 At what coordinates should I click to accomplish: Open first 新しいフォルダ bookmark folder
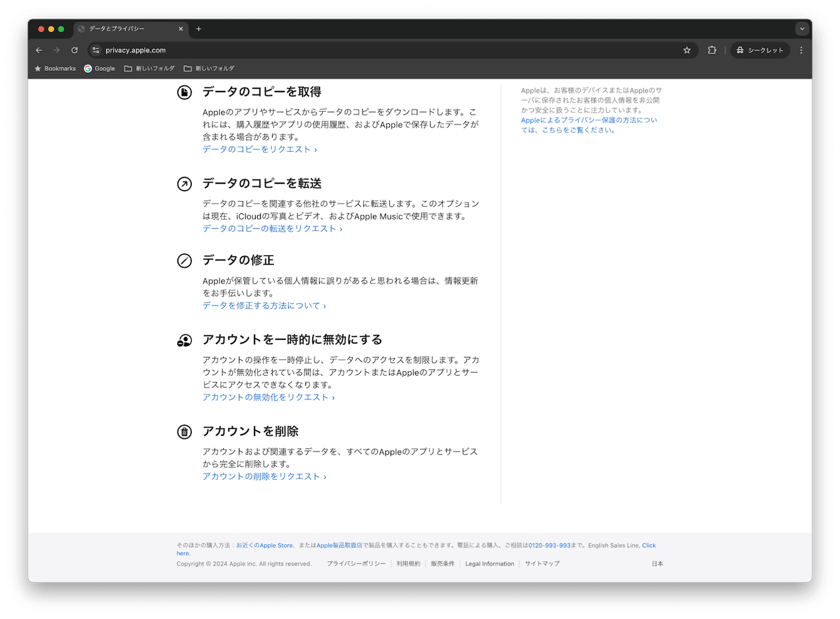pyautogui.click(x=149, y=68)
